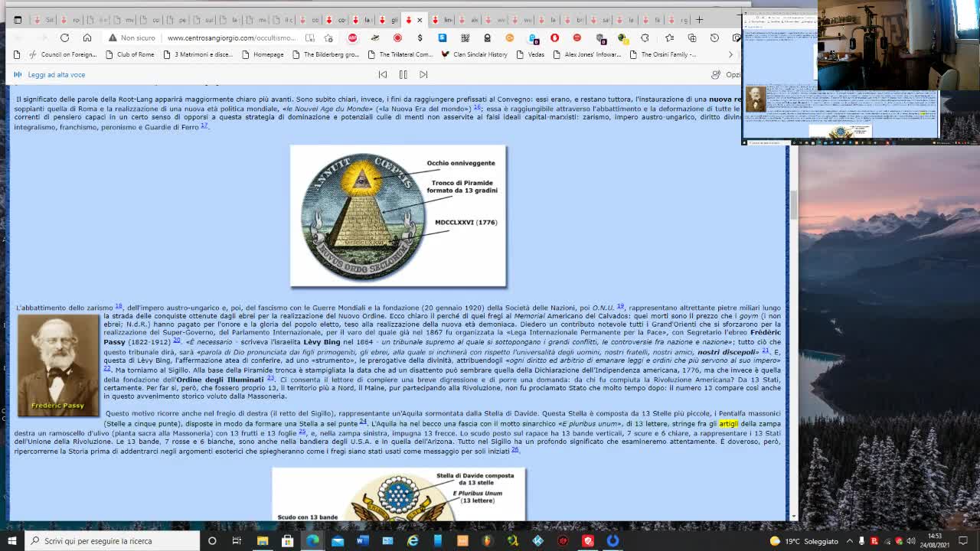The height and width of the screenshot is (551, 980).
Task: Close the current active tab
Action: [x=419, y=20]
